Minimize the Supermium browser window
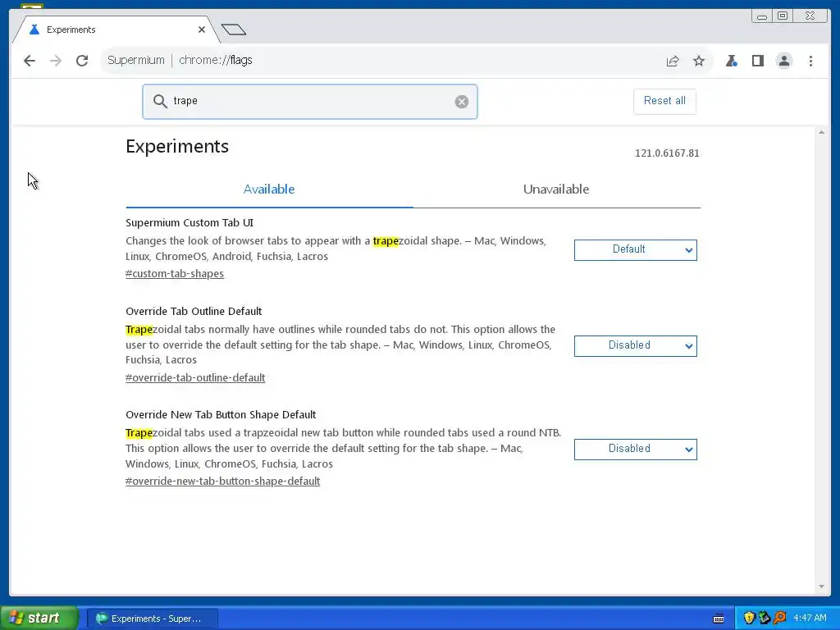This screenshot has width=840, height=630. (x=762, y=16)
